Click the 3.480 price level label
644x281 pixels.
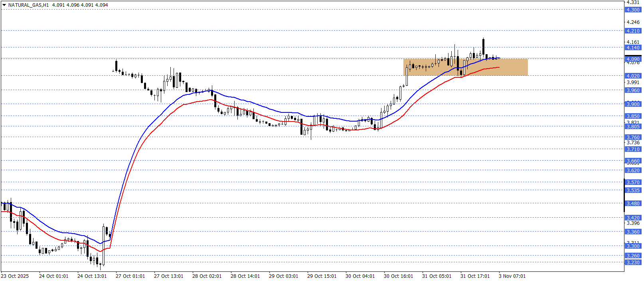tap(633, 204)
